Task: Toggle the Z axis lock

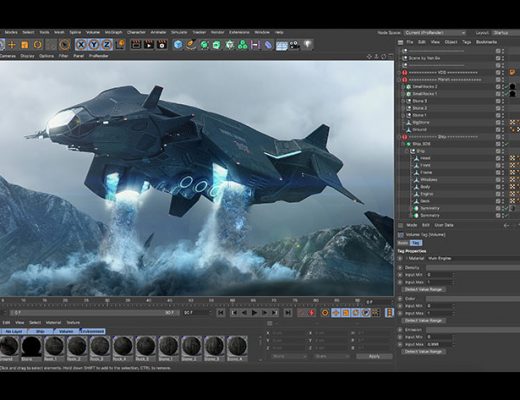Action: (x=107, y=44)
